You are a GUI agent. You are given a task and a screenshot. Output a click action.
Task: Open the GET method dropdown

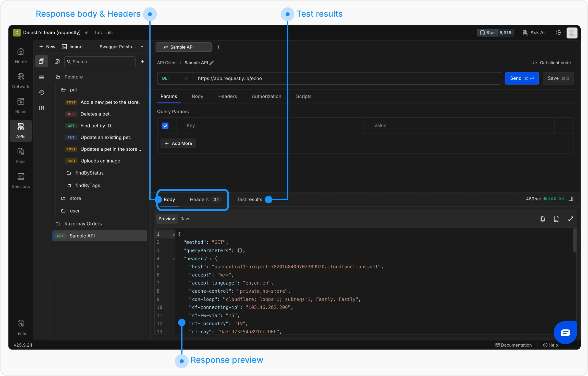175,78
